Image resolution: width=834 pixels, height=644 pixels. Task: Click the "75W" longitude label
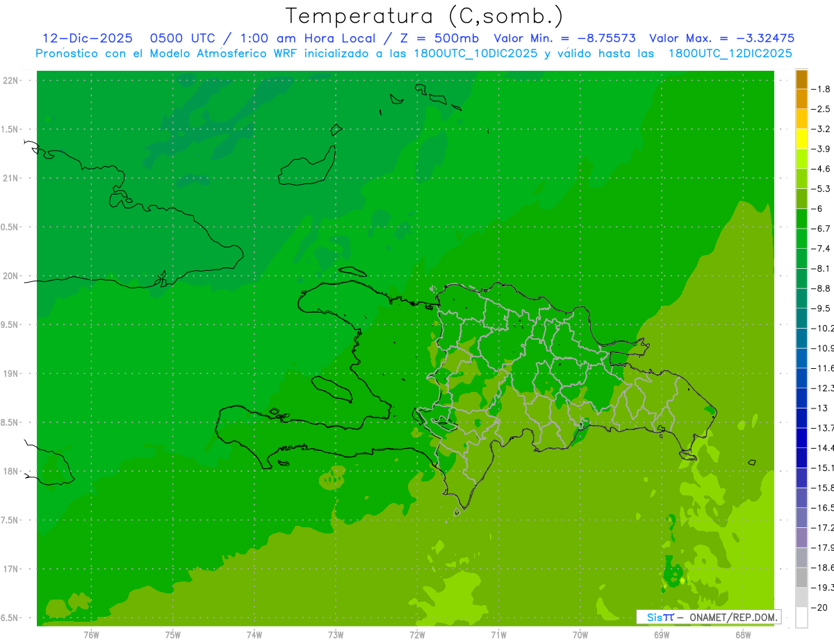tap(172, 635)
